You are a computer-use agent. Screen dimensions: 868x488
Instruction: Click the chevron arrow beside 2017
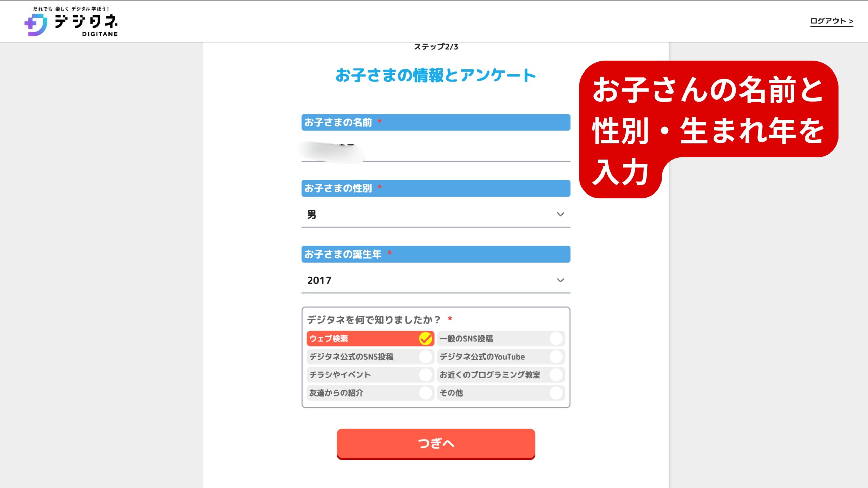pos(560,280)
